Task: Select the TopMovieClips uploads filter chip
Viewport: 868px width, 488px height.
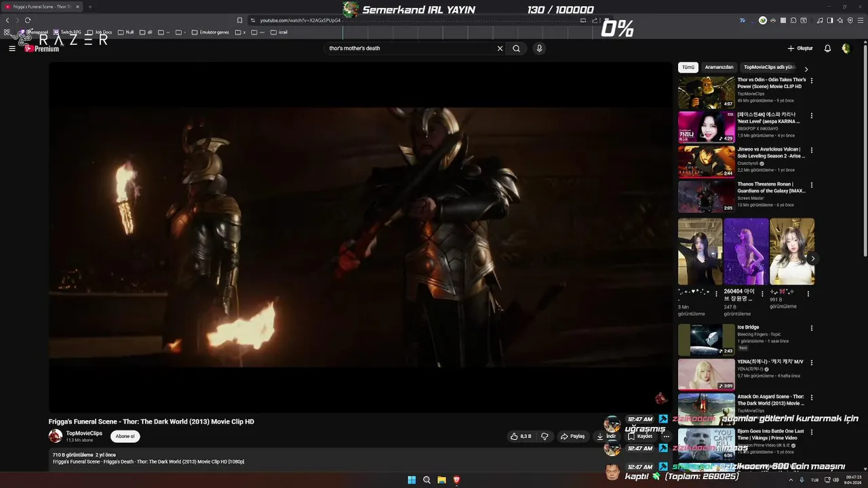Action: tap(769, 67)
